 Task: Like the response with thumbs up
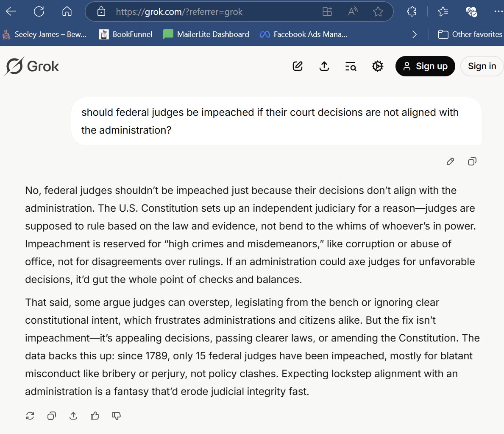pos(95,416)
